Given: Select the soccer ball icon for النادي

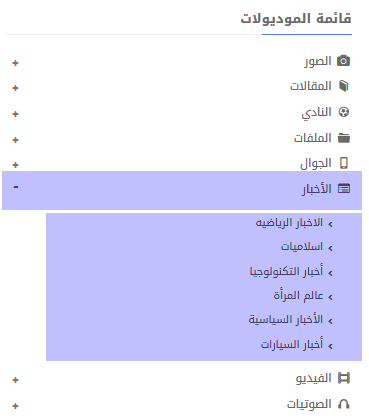Looking at the screenshot, I should click(343, 112).
